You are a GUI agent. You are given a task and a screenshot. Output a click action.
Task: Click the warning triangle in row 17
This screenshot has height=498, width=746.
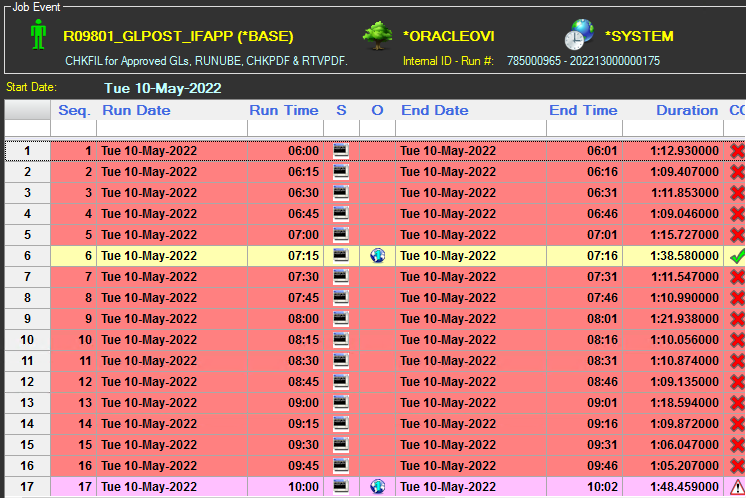point(737,487)
